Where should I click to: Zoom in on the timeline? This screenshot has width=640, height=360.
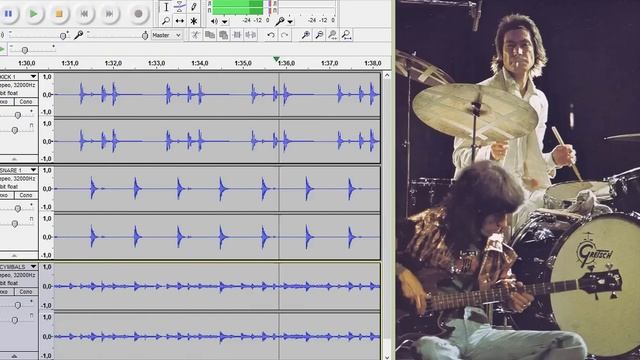pyautogui.click(x=305, y=35)
